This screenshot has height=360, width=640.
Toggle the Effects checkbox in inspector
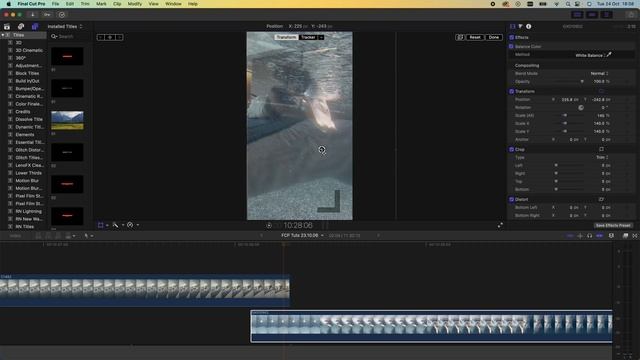click(511, 38)
